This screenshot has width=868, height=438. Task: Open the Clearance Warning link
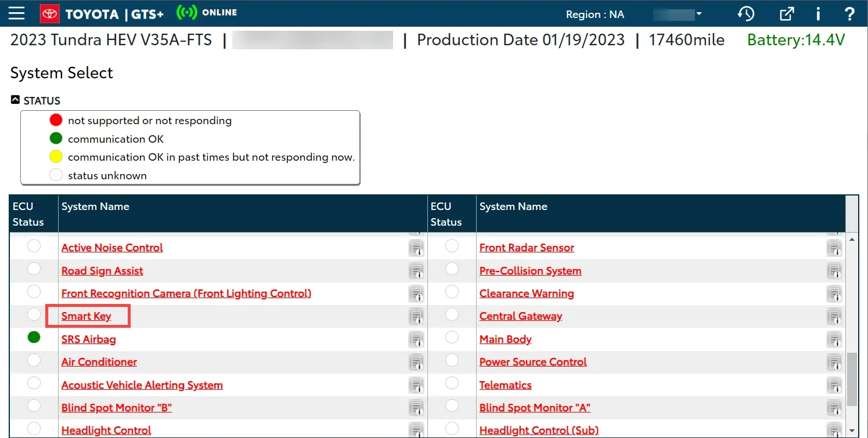(527, 294)
